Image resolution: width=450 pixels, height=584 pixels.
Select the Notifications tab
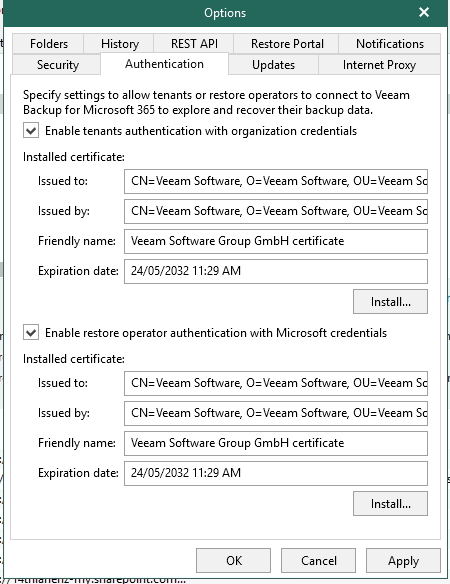(390, 44)
